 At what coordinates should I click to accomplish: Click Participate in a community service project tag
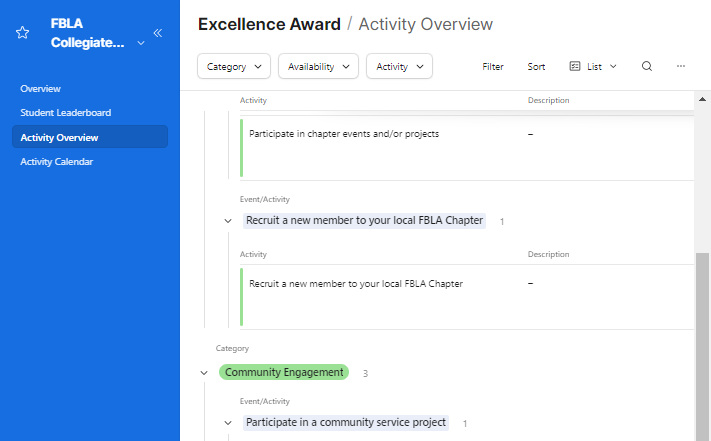(346, 422)
